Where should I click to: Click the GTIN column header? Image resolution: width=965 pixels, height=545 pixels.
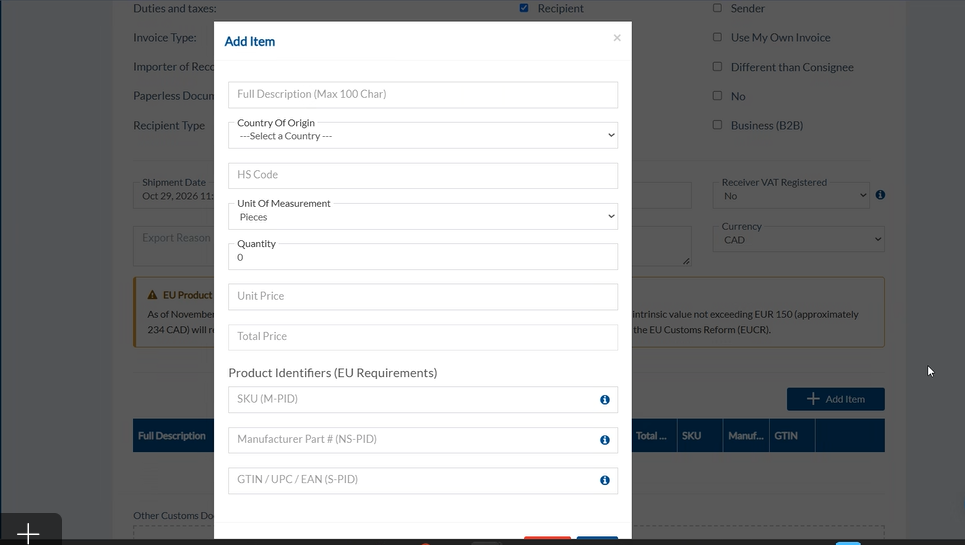click(792, 436)
